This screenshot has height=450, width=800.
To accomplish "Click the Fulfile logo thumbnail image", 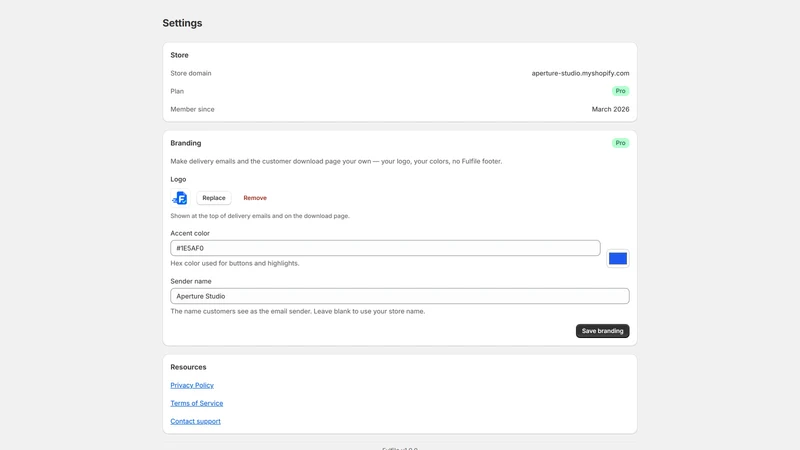I will coord(180,197).
